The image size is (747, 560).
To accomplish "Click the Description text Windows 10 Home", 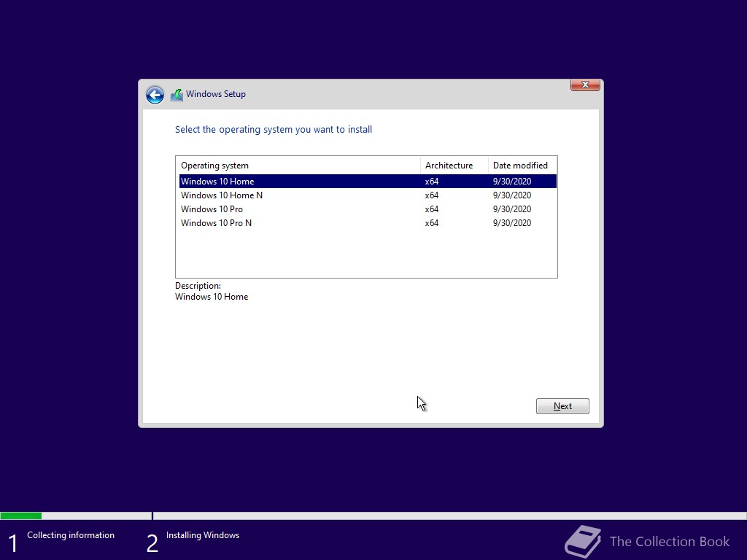I will [x=212, y=297].
